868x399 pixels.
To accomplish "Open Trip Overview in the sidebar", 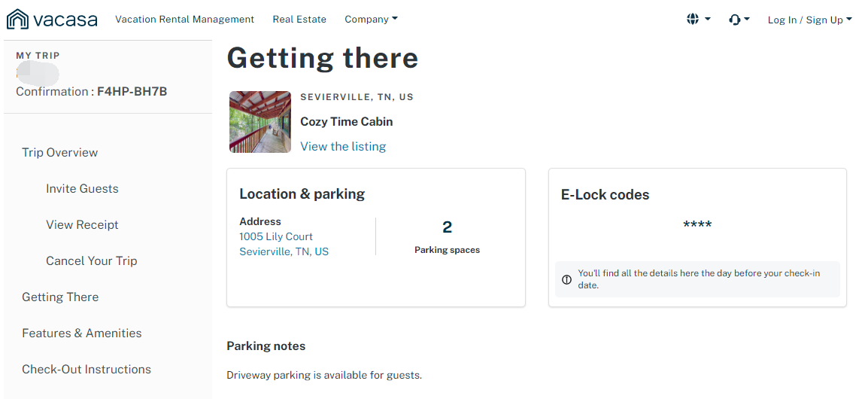I will click(60, 153).
